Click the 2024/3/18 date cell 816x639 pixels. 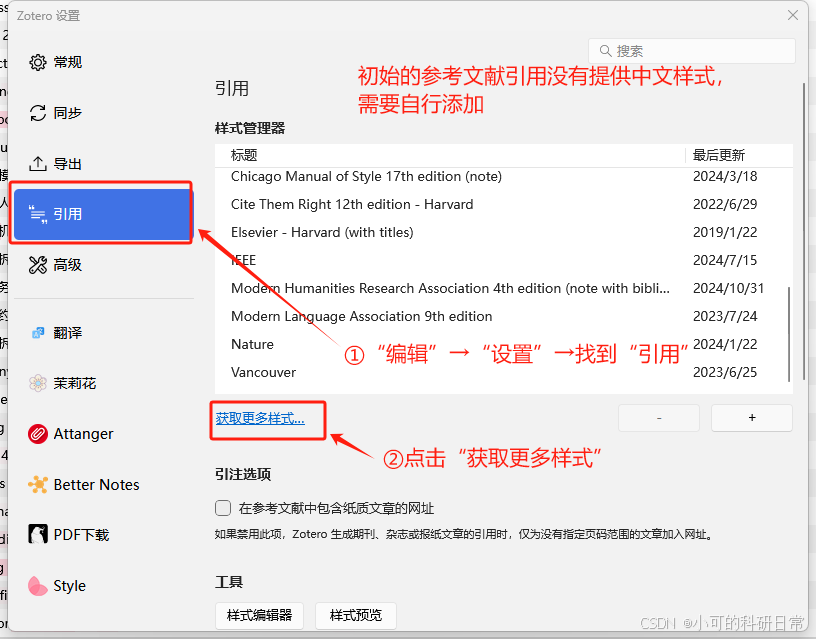(x=725, y=176)
